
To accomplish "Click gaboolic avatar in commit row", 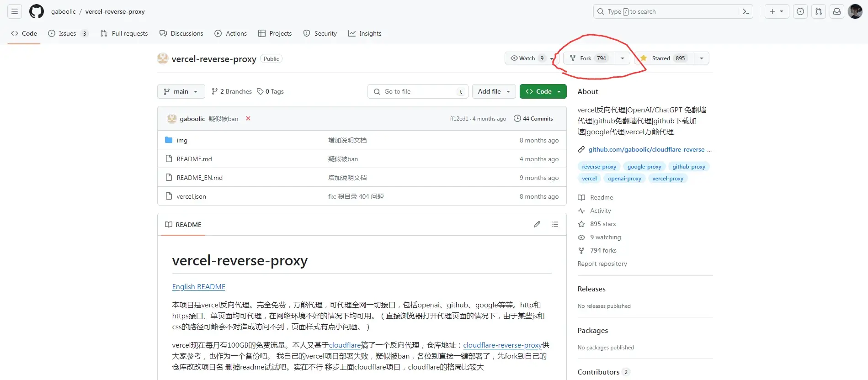I will point(172,119).
